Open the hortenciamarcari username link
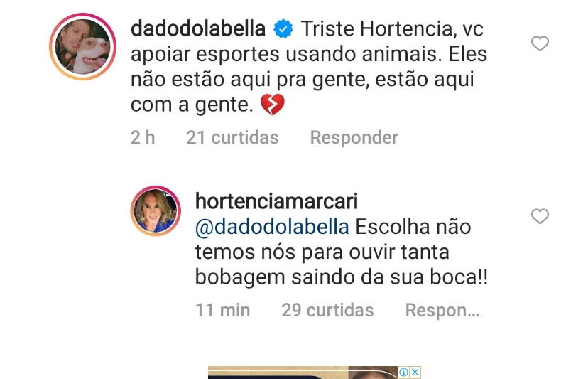Image resolution: width=588 pixels, height=379 pixels. (x=277, y=201)
